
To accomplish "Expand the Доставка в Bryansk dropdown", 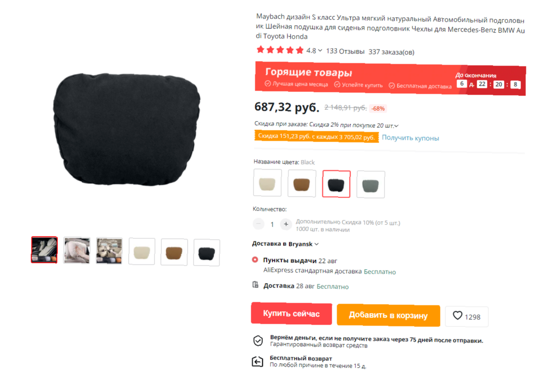I will 285,244.
